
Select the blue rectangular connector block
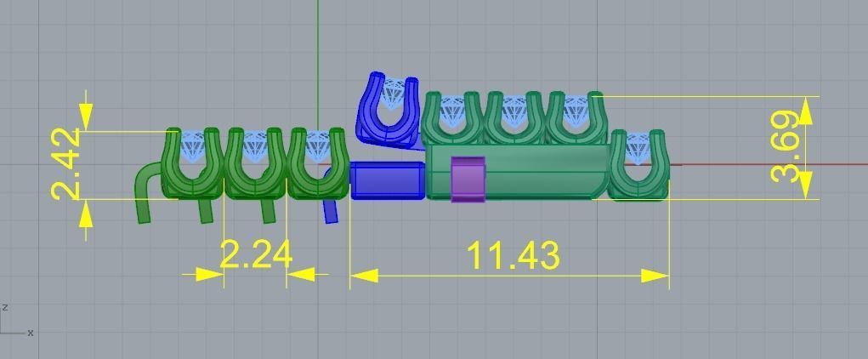tap(387, 180)
